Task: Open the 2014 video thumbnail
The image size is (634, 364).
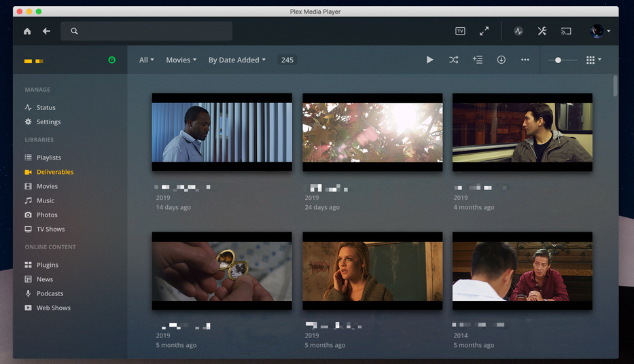Action: coord(523,271)
